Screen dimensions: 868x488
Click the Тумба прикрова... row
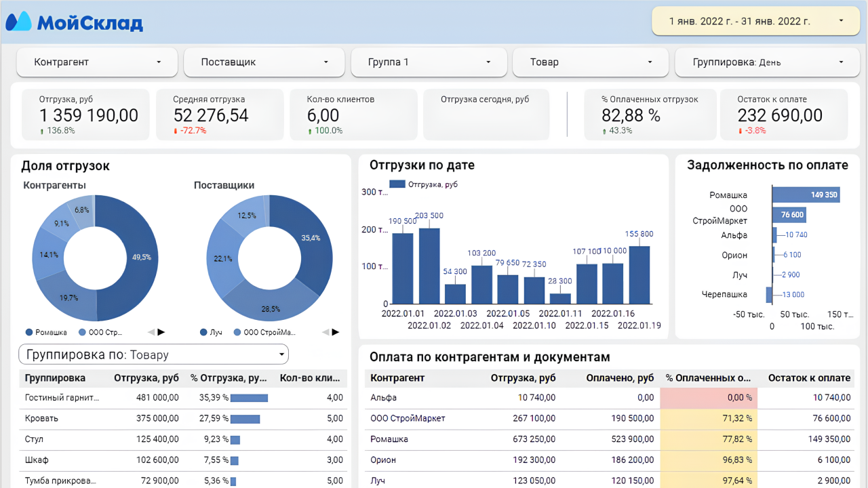(183, 481)
